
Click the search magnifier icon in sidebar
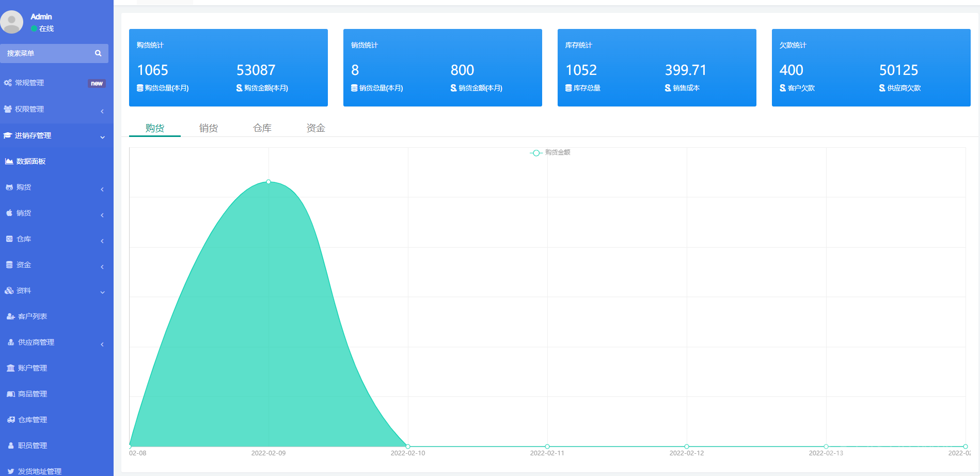pos(98,53)
